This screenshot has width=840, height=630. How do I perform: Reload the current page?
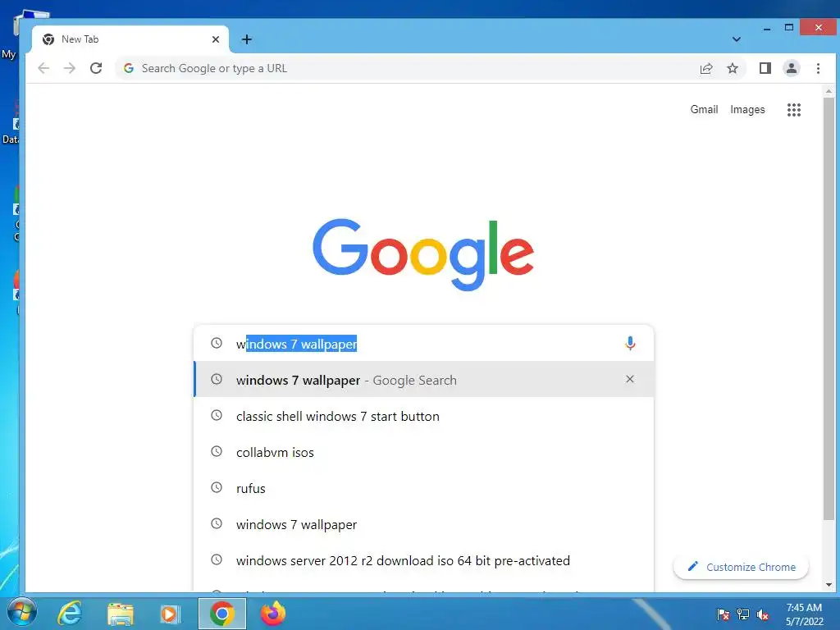click(96, 68)
